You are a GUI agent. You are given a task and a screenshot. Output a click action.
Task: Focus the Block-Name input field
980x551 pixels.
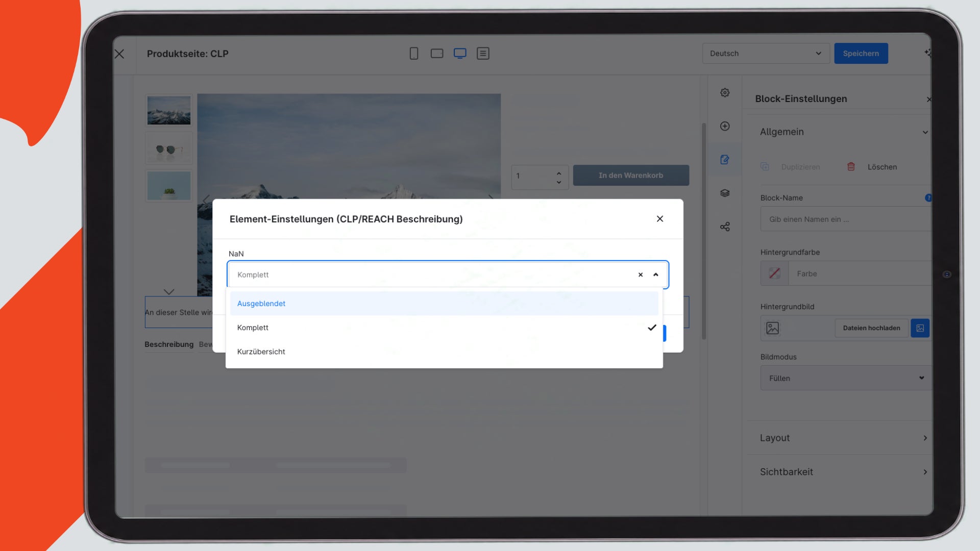point(846,219)
